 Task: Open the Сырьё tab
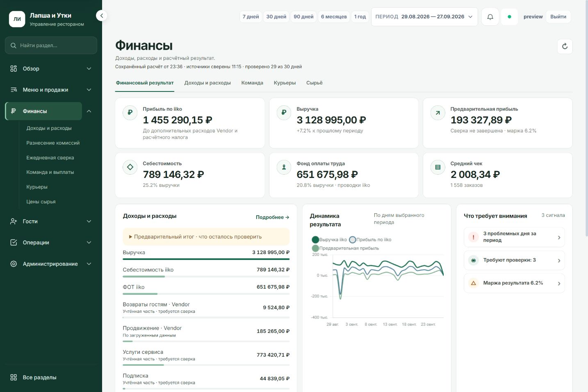pyautogui.click(x=315, y=83)
